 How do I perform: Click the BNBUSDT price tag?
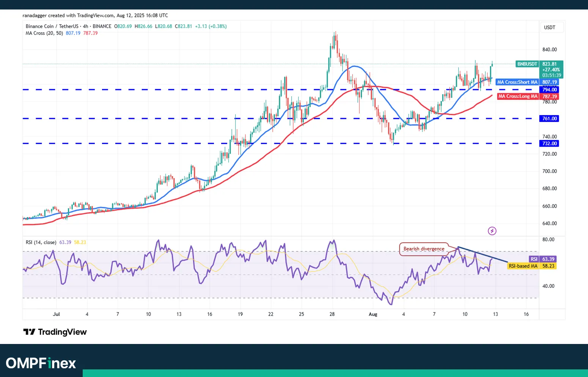point(527,64)
